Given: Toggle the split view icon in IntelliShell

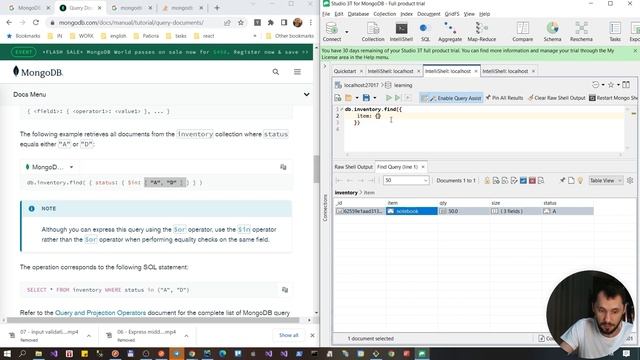Looking at the screenshot, I should (626, 85).
